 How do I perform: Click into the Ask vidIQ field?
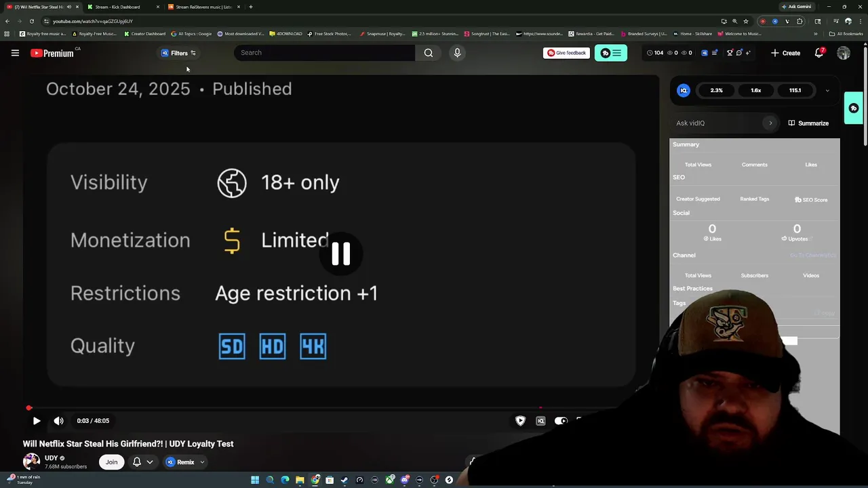717,123
